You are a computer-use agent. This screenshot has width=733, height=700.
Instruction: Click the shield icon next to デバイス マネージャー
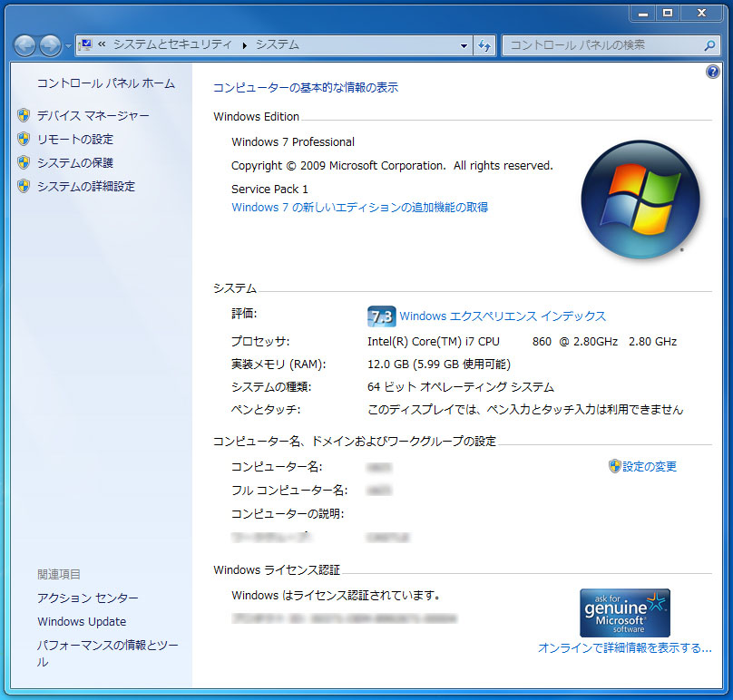click(24, 115)
